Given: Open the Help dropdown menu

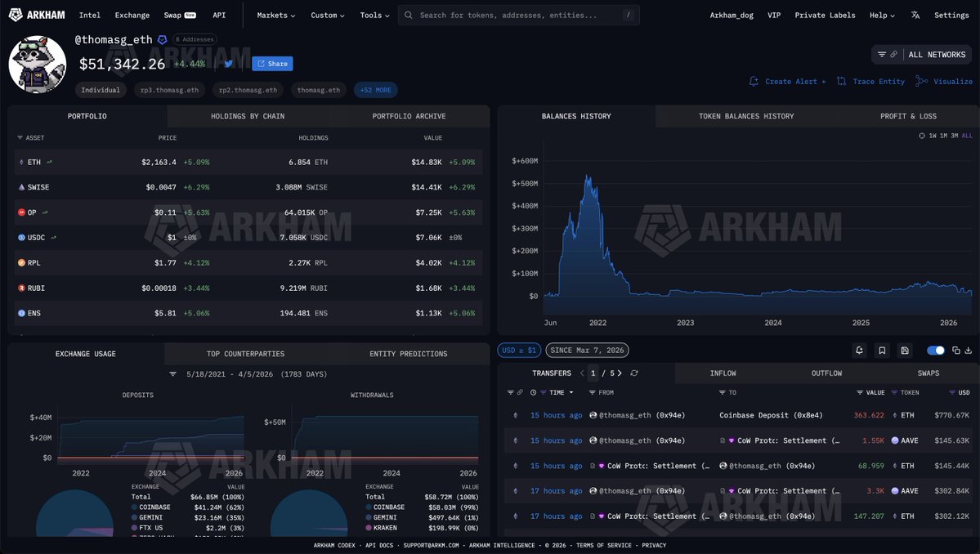Looking at the screenshot, I should [x=882, y=15].
